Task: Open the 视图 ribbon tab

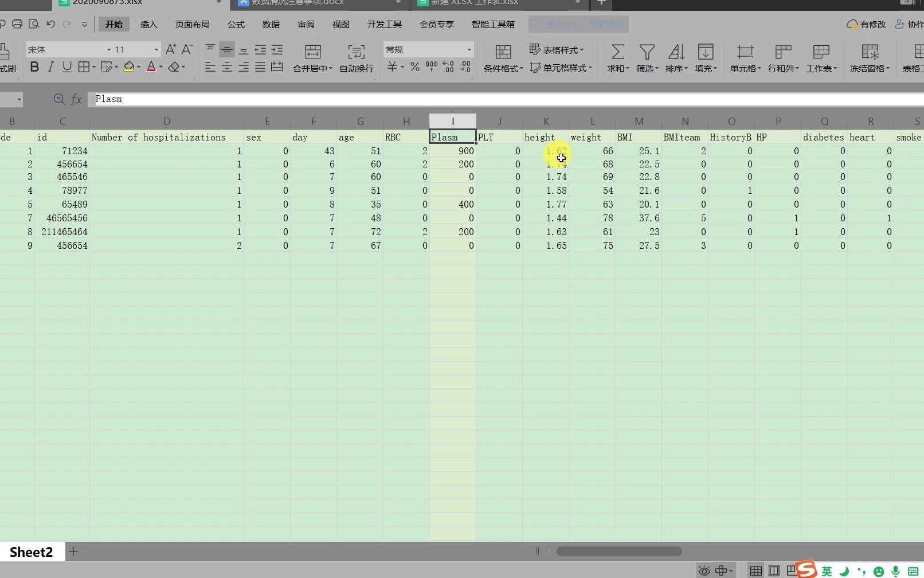Action: click(x=340, y=24)
